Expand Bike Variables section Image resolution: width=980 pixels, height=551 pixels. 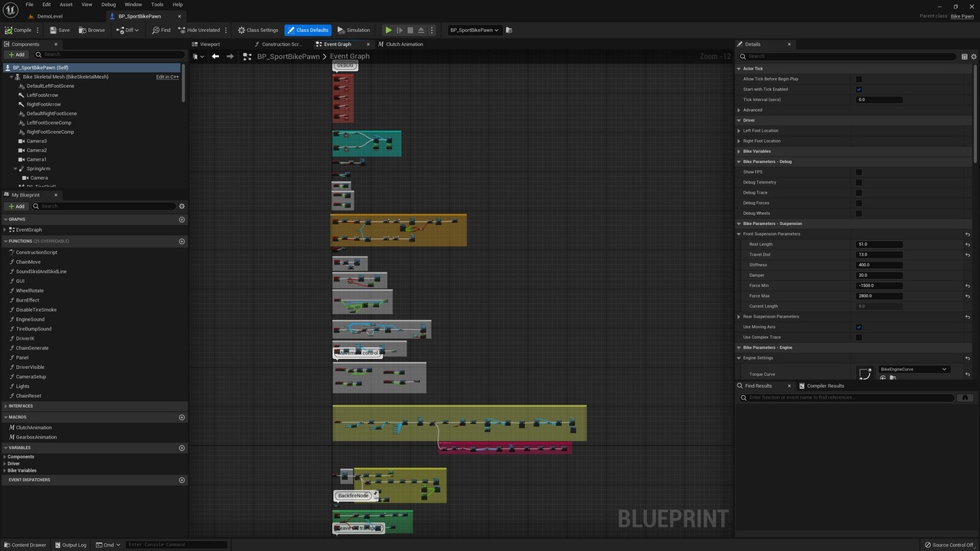point(739,151)
